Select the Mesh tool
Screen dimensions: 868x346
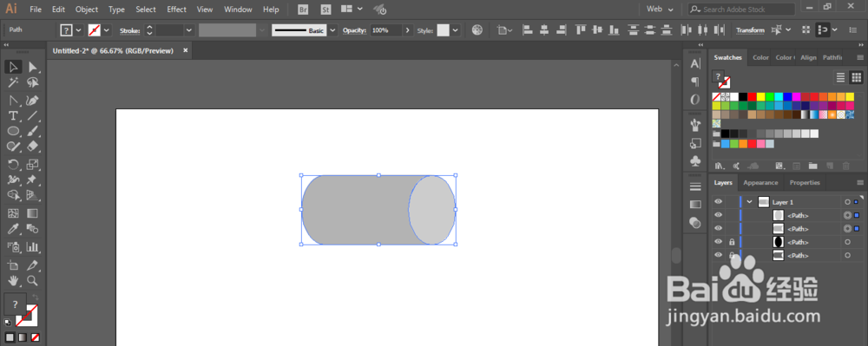(x=13, y=213)
